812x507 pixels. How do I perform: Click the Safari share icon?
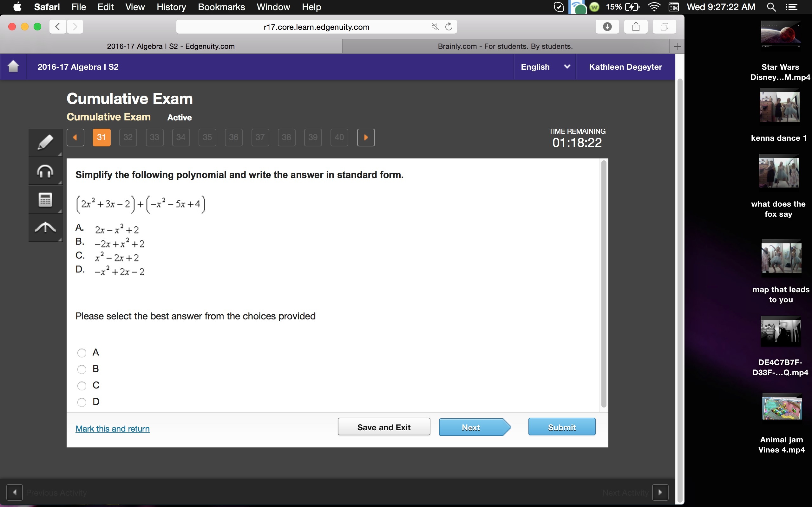(x=636, y=27)
